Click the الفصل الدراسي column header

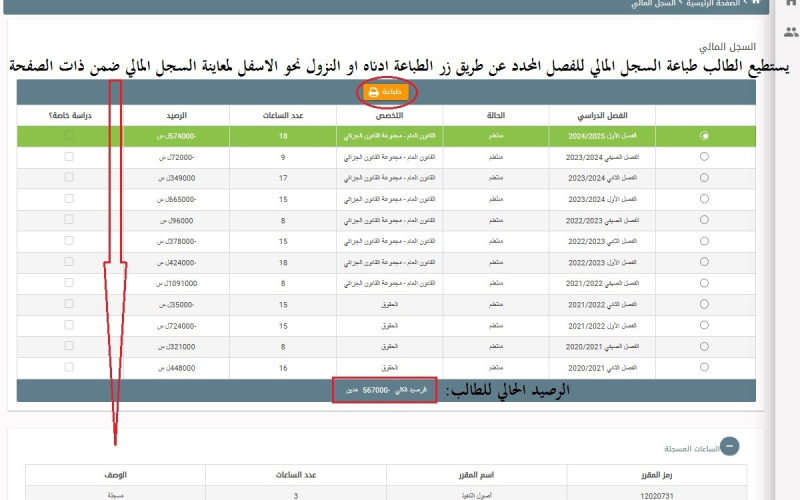604,115
